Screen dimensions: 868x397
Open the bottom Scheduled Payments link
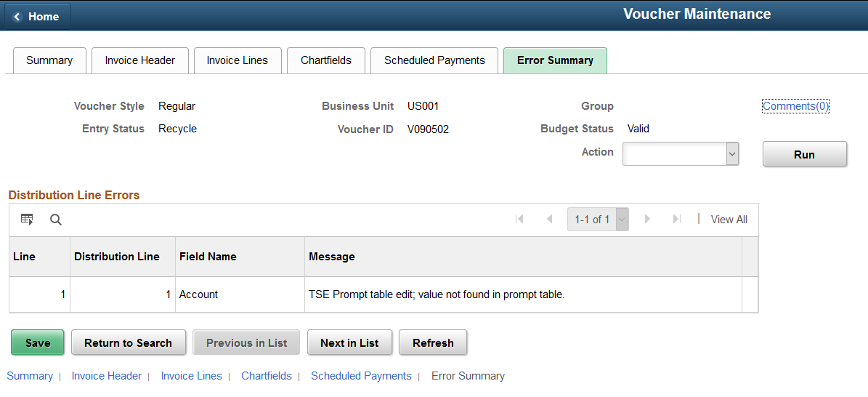[x=362, y=376]
